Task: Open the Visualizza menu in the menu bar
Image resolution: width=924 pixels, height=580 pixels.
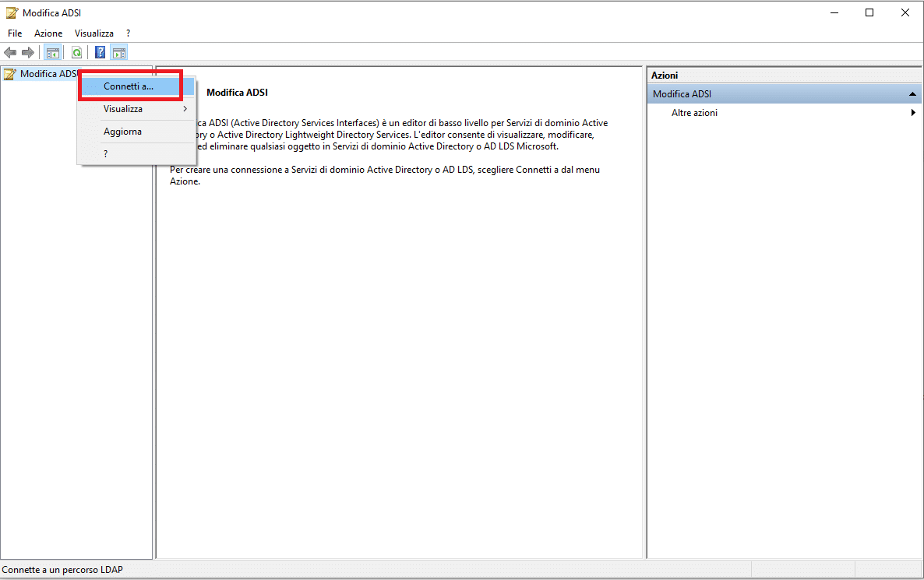Action: coord(94,33)
